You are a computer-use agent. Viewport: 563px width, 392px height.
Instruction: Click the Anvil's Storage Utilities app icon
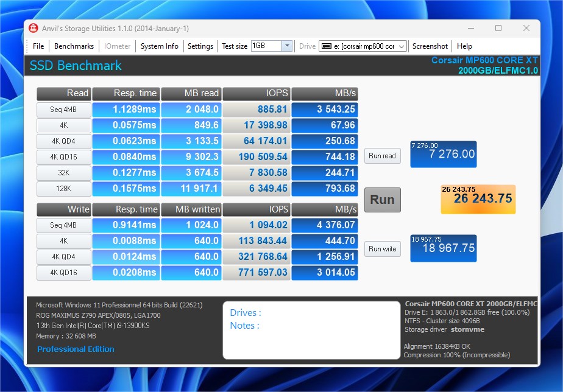(x=33, y=28)
